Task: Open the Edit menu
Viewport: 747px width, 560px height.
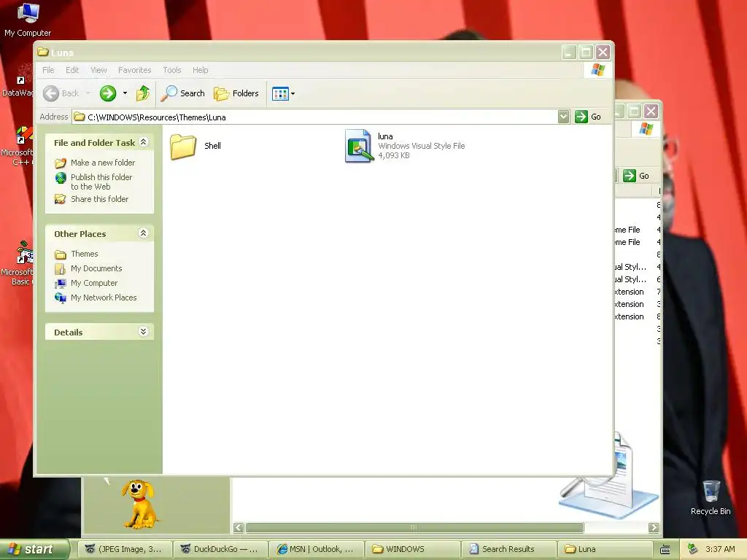Action: point(72,70)
